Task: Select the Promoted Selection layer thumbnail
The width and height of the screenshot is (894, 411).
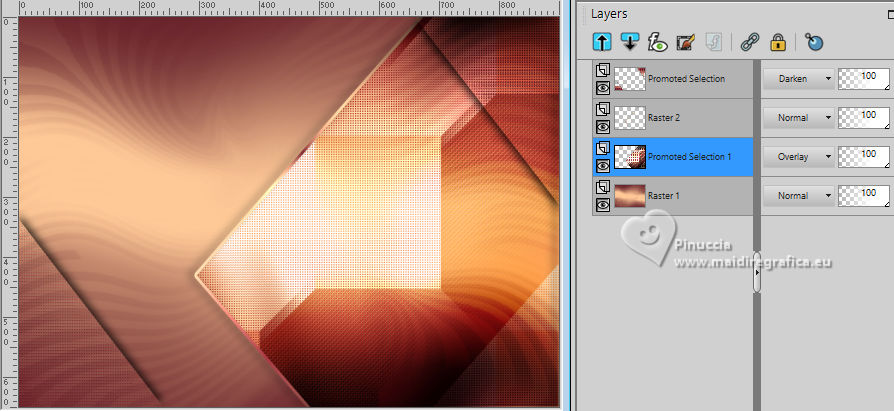Action: pos(630,79)
